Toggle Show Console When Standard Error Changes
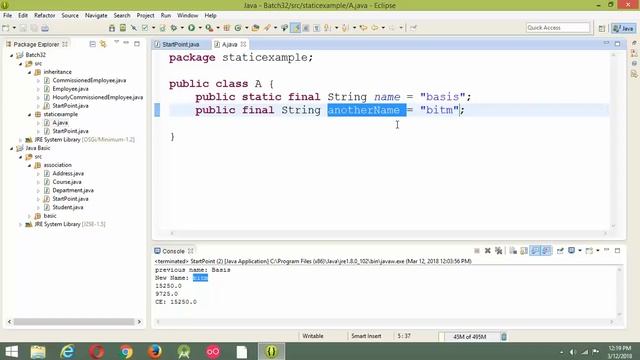This screenshot has height=360, width=640. (x=546, y=251)
